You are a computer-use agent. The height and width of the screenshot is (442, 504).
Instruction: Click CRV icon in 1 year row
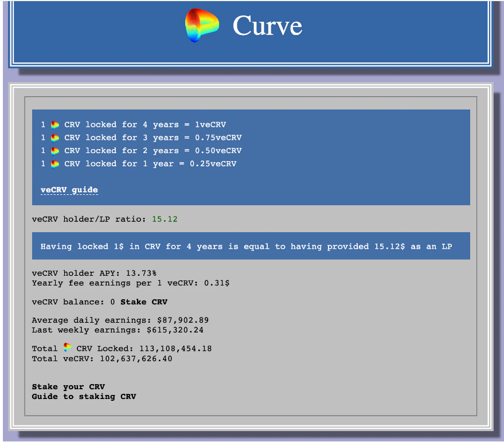(x=55, y=164)
